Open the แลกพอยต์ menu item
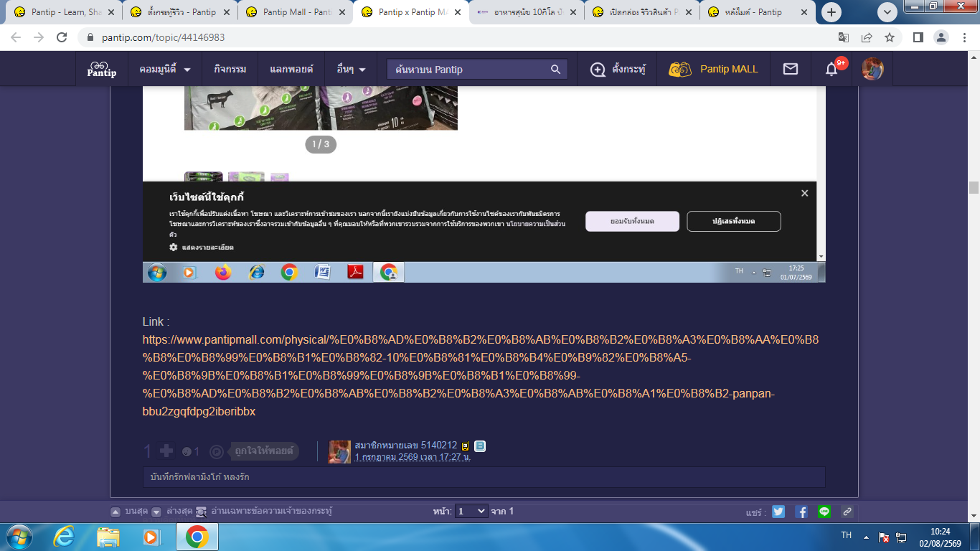The width and height of the screenshot is (980, 551). point(291,70)
